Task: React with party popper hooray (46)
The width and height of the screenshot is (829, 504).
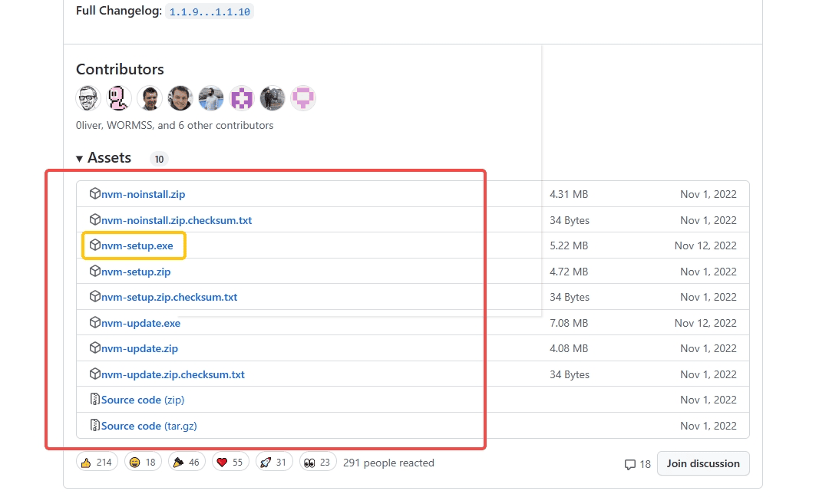Action: click(x=187, y=463)
